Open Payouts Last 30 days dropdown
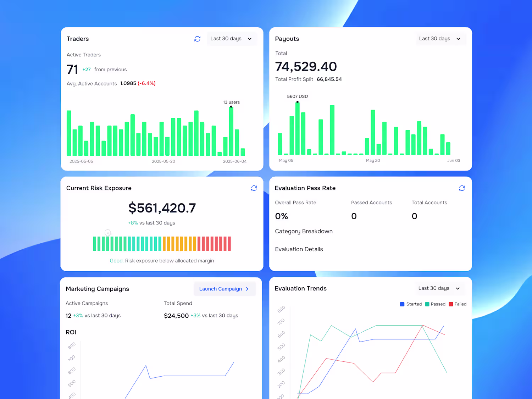 coord(440,39)
